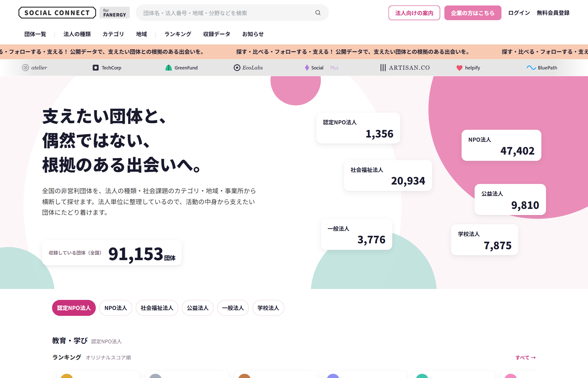Click the 教育・学び section heading

click(x=70, y=341)
